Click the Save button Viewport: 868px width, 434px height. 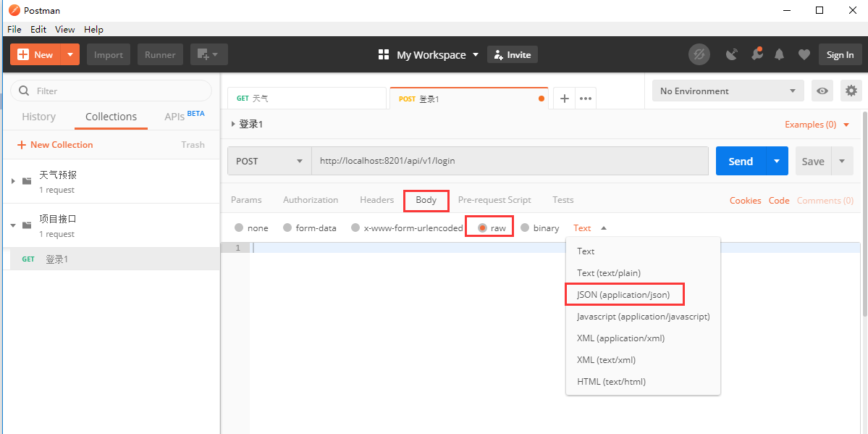813,162
